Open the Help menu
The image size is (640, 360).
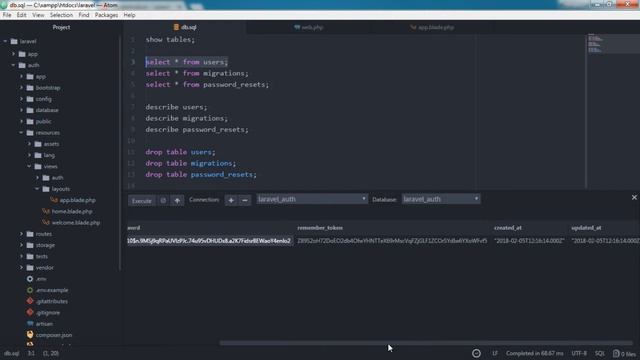[129, 15]
